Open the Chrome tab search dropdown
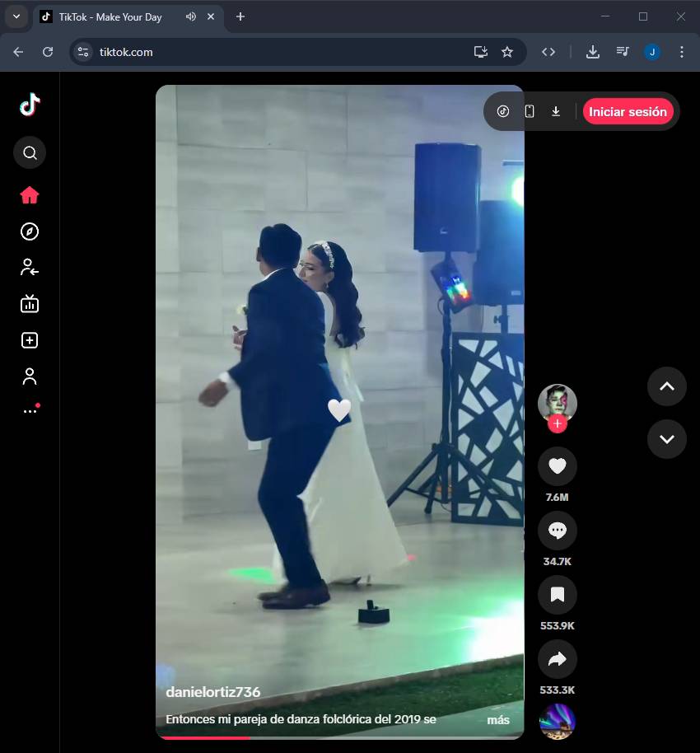This screenshot has height=753, width=700. pos(16,16)
